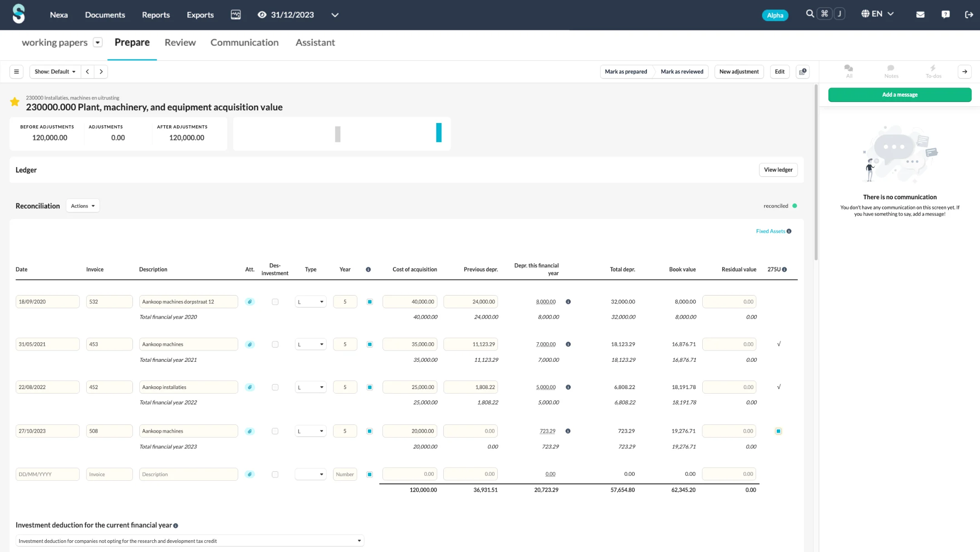Open the Reports menu

coord(156,15)
